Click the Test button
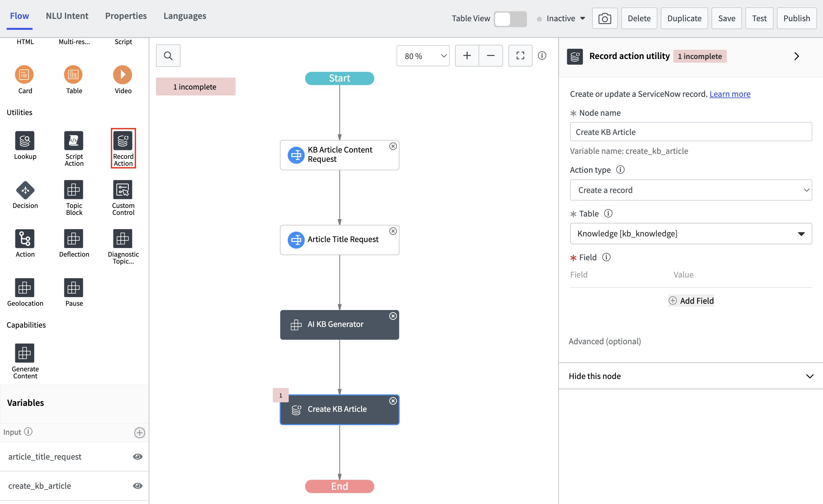This screenshot has height=504, width=823. (759, 18)
